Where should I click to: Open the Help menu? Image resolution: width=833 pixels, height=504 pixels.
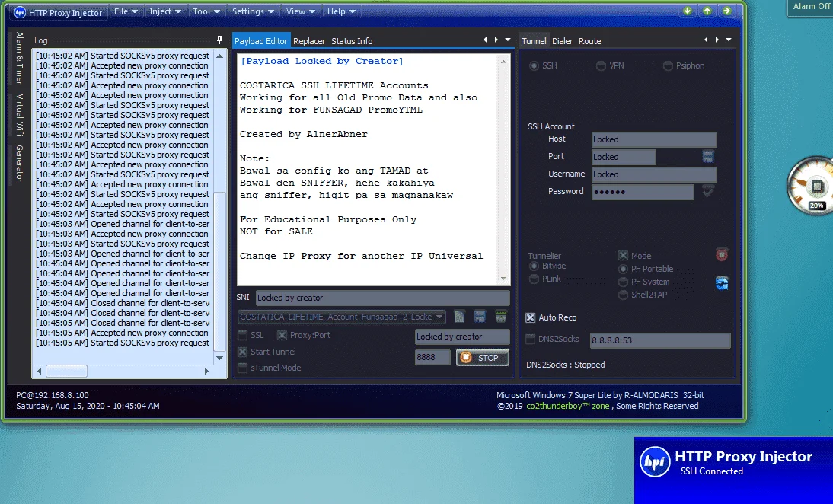point(340,11)
